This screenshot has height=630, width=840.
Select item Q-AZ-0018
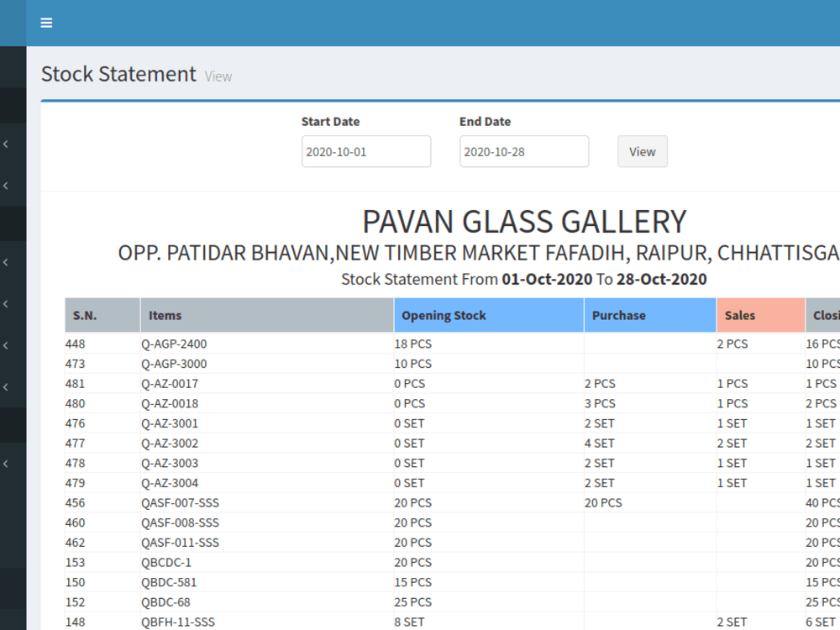pos(170,403)
